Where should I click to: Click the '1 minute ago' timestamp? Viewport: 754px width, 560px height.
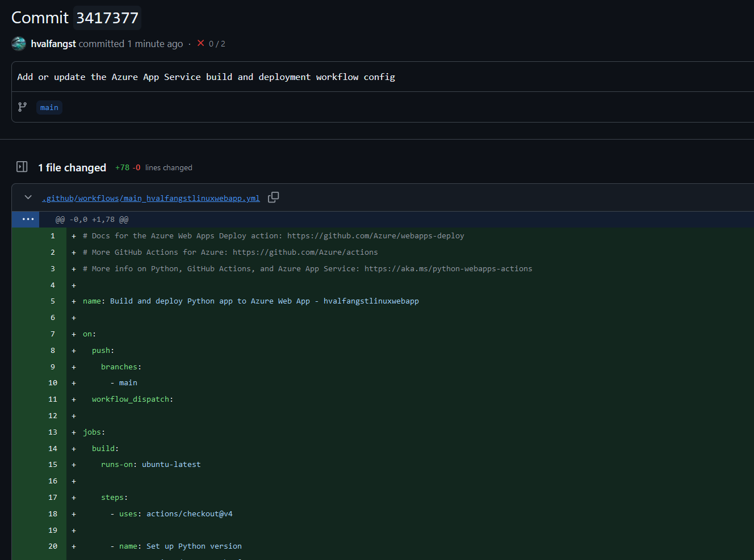[x=155, y=44]
